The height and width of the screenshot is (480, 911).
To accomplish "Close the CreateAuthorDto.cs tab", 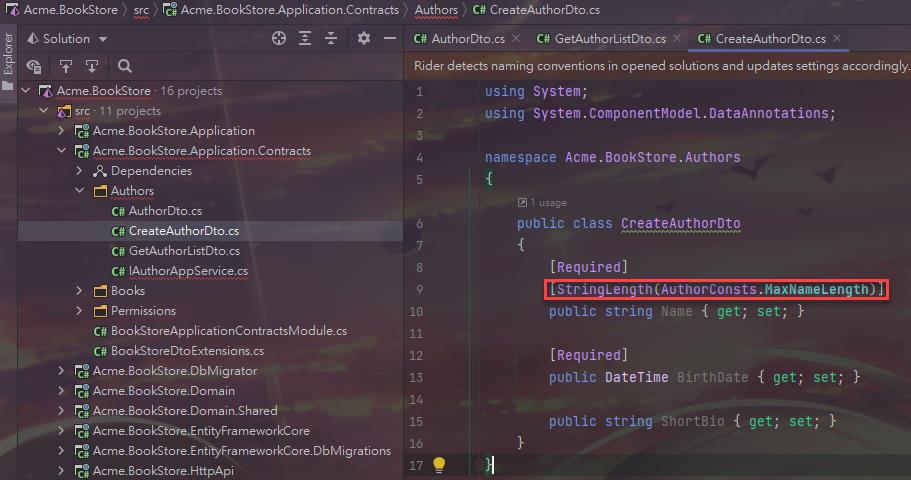I will [x=837, y=39].
